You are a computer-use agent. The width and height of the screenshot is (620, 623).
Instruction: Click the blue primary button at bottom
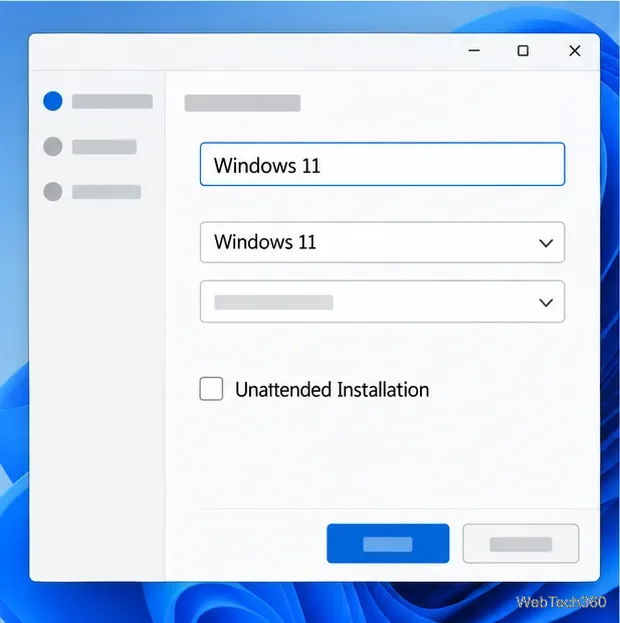point(388,543)
